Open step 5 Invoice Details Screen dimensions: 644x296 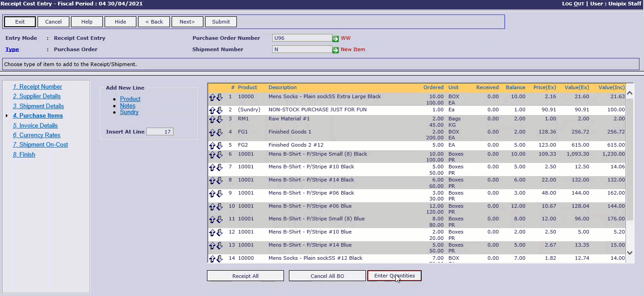pos(35,125)
